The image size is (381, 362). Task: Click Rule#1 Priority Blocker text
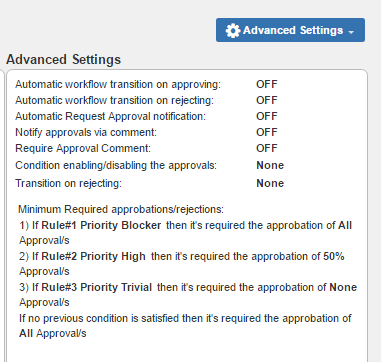[101, 226]
